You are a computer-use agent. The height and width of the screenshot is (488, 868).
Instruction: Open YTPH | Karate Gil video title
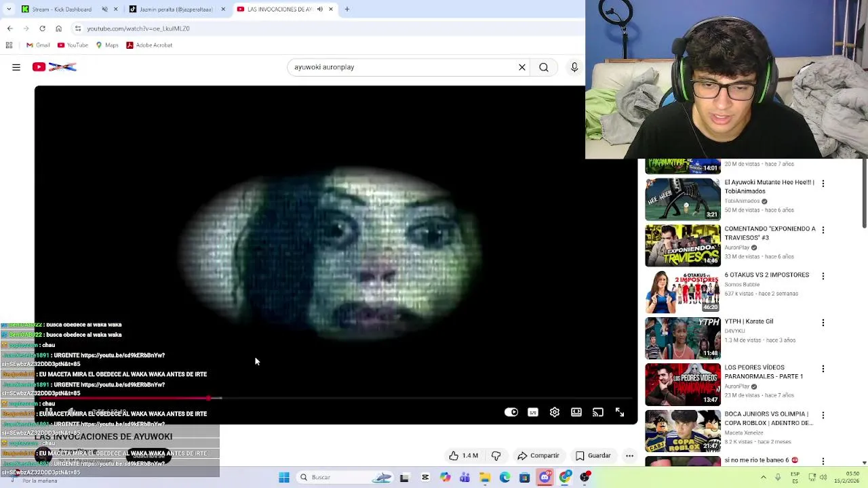pos(749,321)
